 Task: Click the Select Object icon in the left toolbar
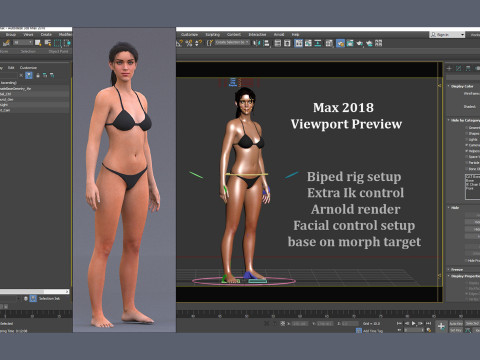tap(38, 43)
